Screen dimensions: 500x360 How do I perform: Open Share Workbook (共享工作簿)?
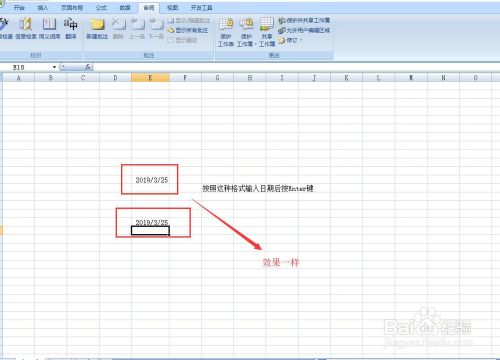[267, 32]
